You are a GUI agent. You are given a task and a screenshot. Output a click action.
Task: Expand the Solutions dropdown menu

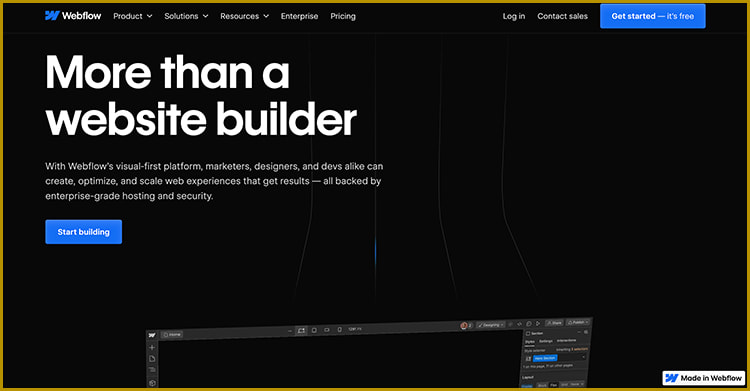tap(186, 16)
